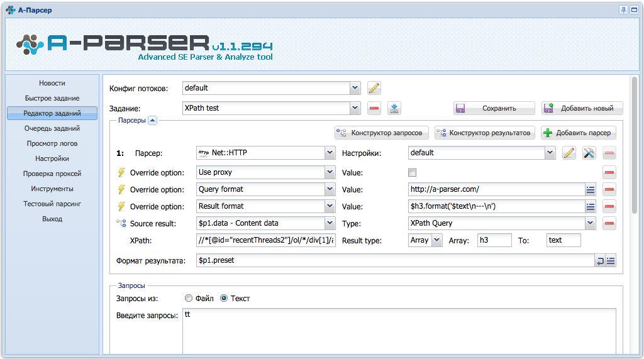Click the window icon in the title bar

pyautogui.click(x=634, y=10)
